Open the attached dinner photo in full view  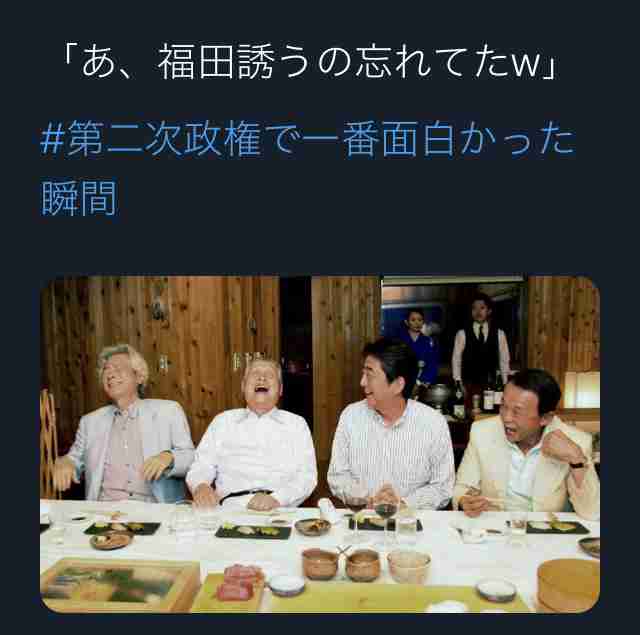point(320,444)
